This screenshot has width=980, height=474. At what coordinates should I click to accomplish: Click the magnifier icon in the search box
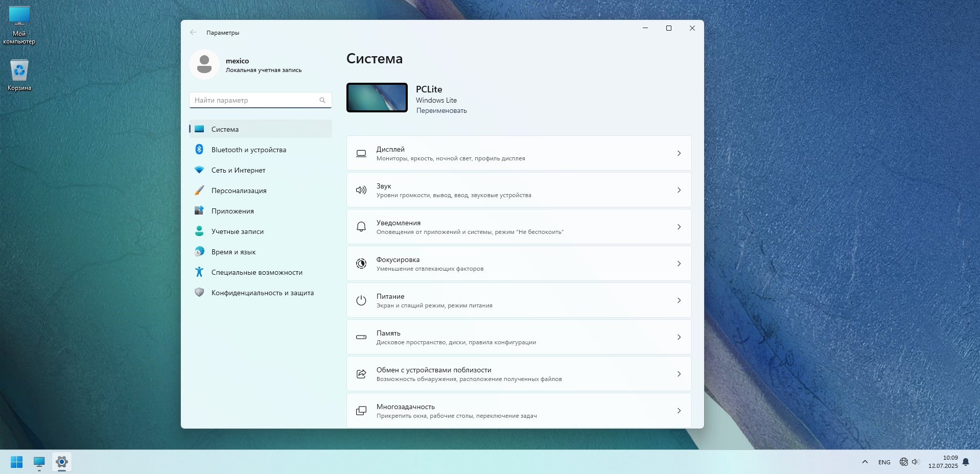click(322, 100)
